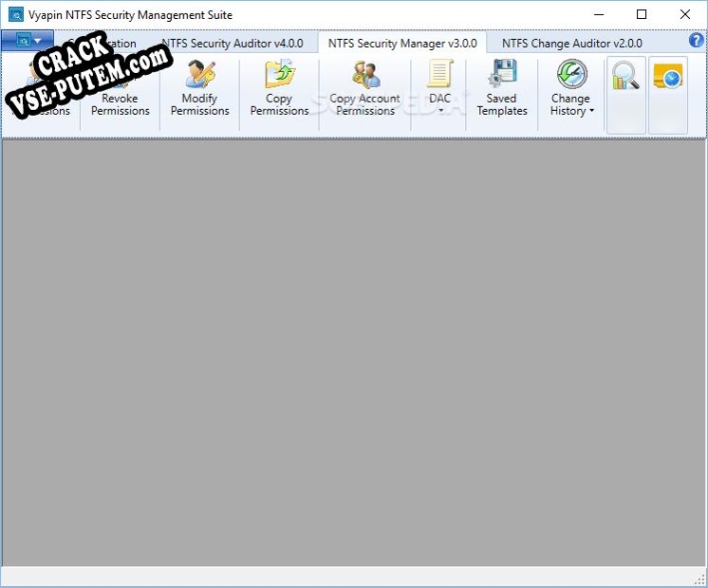Click the Vyapin app icon in title bar
Image resolution: width=708 pixels, height=588 pixels.
coord(16,15)
